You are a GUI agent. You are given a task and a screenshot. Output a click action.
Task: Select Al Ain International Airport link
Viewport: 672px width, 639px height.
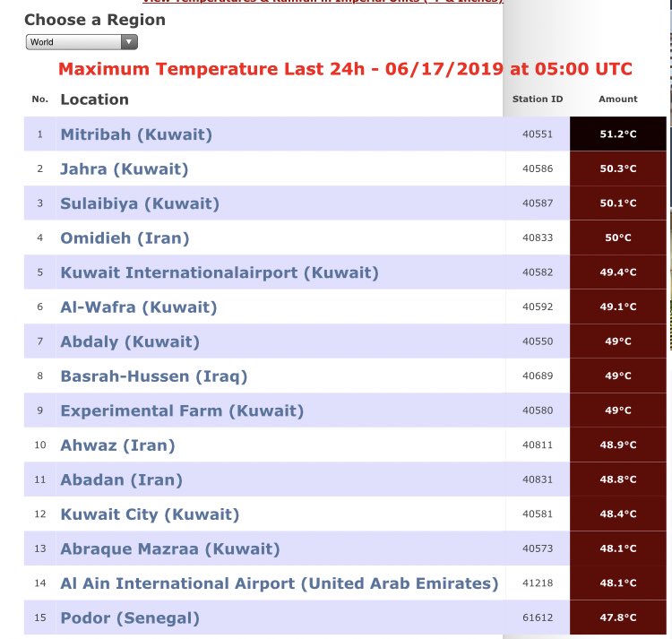coord(280,583)
